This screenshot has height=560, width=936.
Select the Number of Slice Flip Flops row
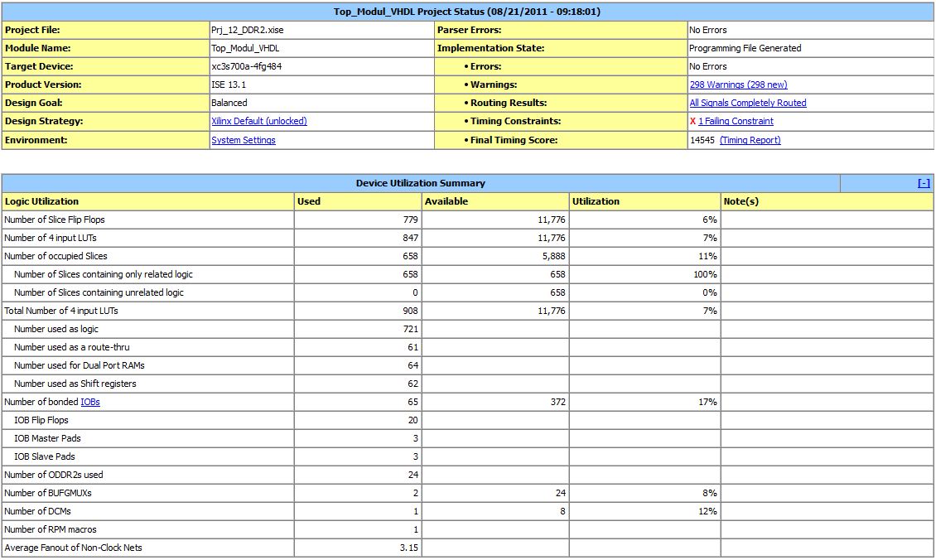click(55, 220)
